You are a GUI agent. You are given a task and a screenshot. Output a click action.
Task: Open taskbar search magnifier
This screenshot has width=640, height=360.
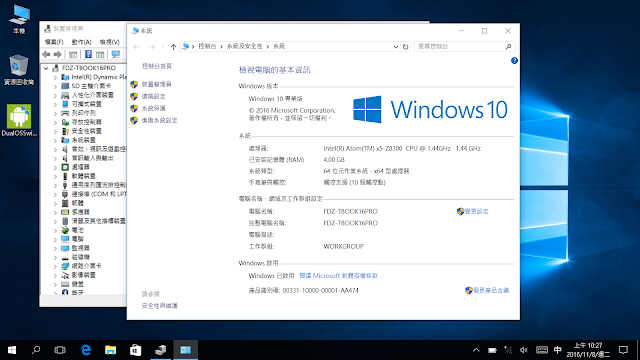pos(36,350)
